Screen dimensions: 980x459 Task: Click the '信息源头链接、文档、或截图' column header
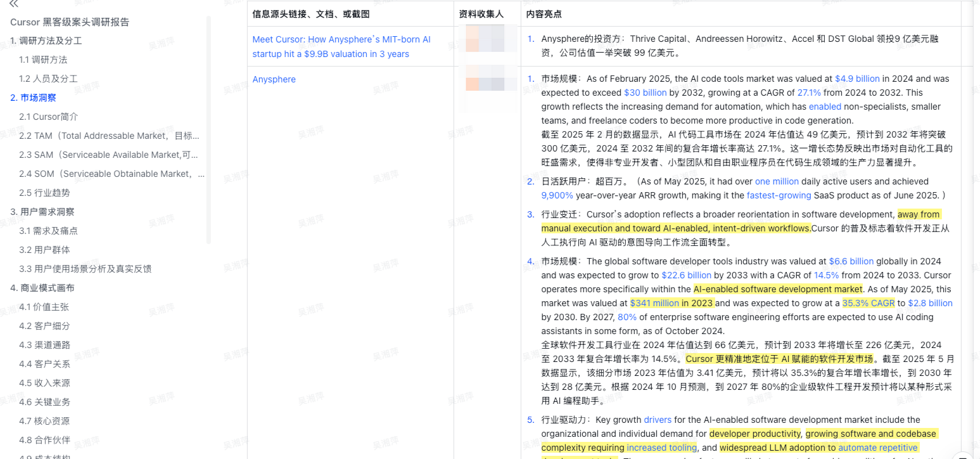[x=310, y=14]
